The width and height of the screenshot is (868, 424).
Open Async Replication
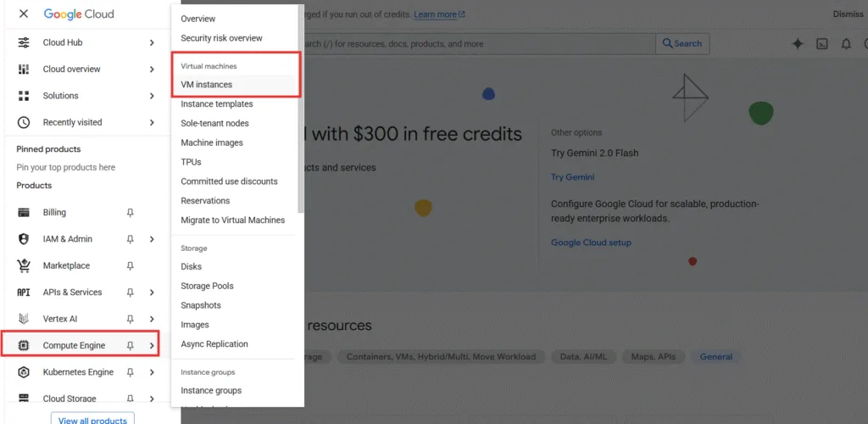[214, 344]
